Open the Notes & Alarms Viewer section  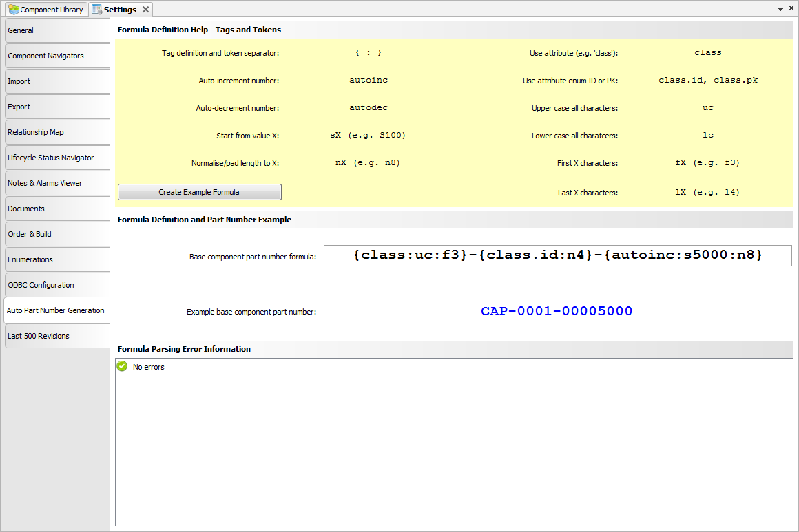pyautogui.click(x=56, y=183)
